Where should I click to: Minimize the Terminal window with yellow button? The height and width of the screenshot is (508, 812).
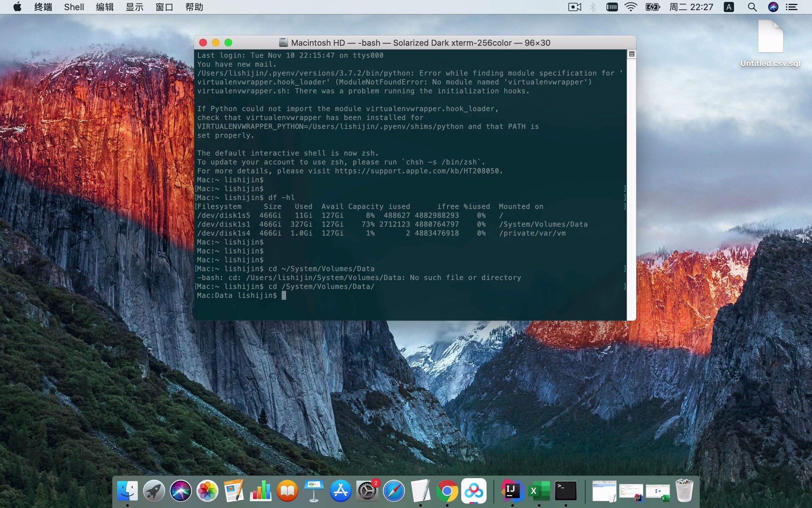216,43
